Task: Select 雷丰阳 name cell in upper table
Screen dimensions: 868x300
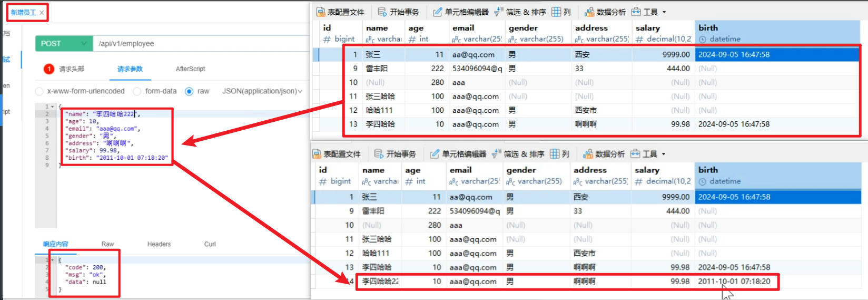Action: (x=383, y=69)
